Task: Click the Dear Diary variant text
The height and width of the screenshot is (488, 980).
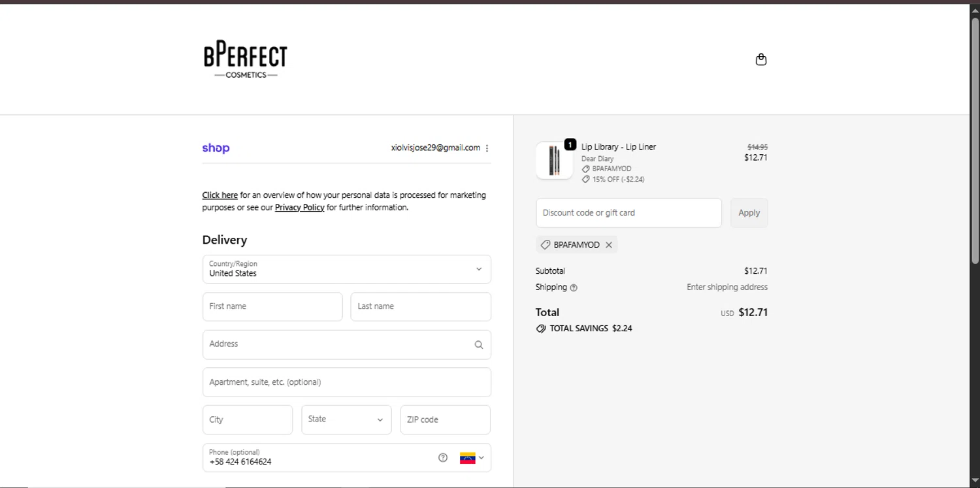Action: pyautogui.click(x=598, y=159)
